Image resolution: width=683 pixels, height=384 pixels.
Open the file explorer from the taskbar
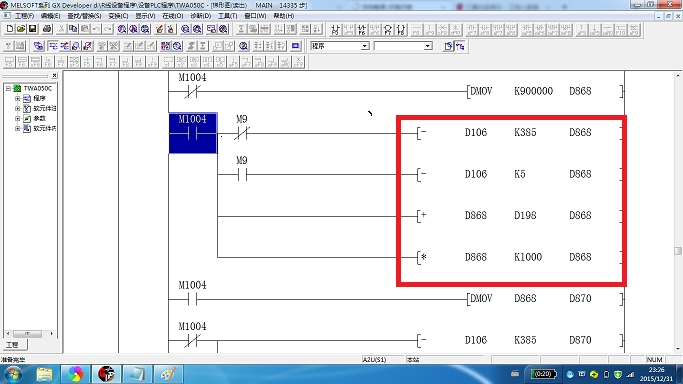point(44,374)
